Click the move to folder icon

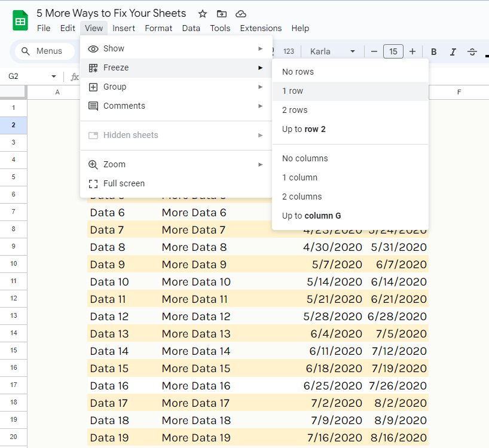click(222, 14)
